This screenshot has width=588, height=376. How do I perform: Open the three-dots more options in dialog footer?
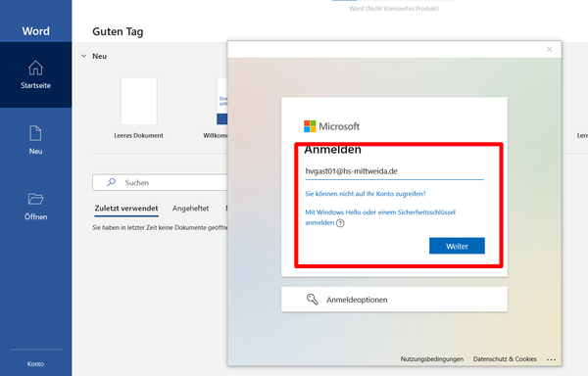[x=551, y=359]
